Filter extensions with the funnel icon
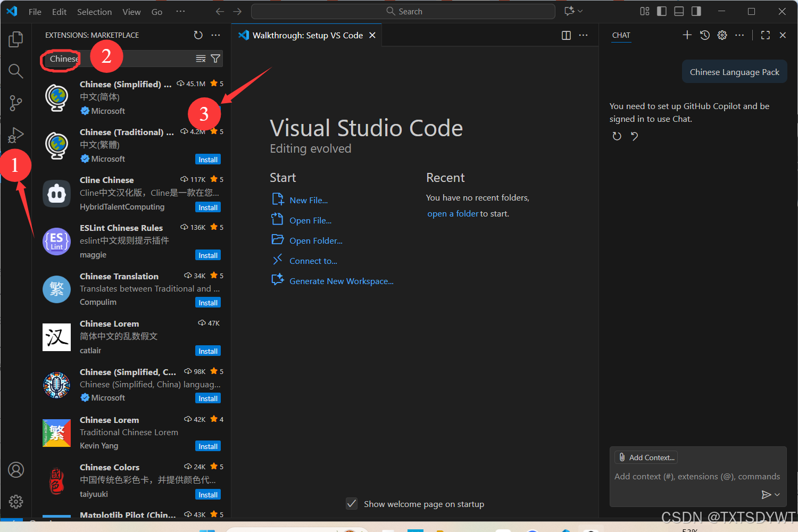798x532 pixels. (x=215, y=59)
